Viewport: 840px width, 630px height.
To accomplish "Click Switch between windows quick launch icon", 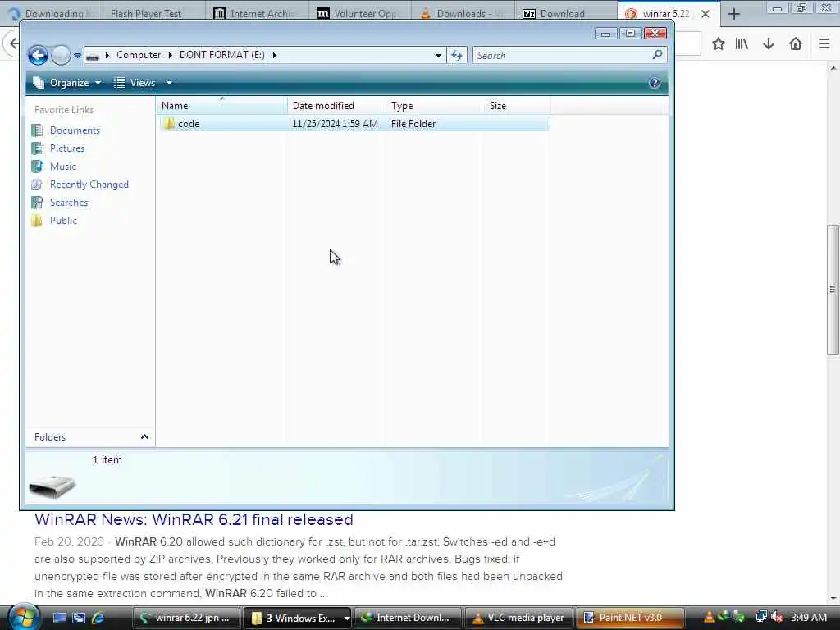I will click(x=78, y=619).
